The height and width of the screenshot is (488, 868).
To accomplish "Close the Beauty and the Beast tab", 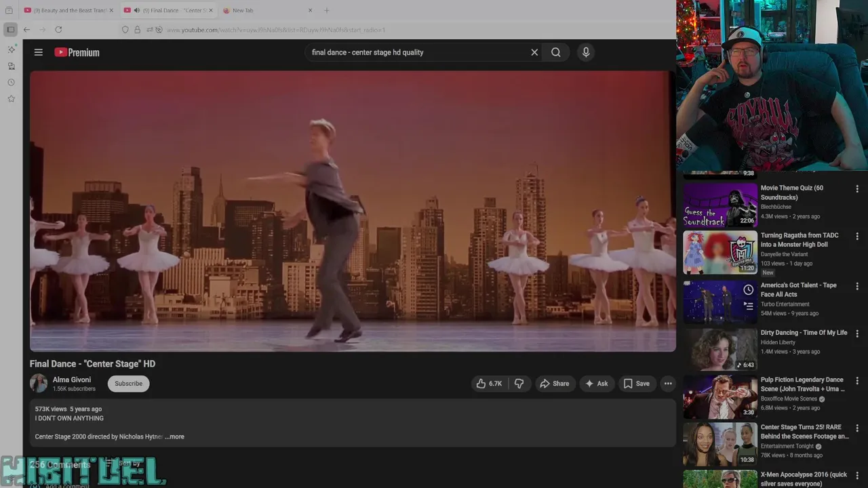I will 111,10.
